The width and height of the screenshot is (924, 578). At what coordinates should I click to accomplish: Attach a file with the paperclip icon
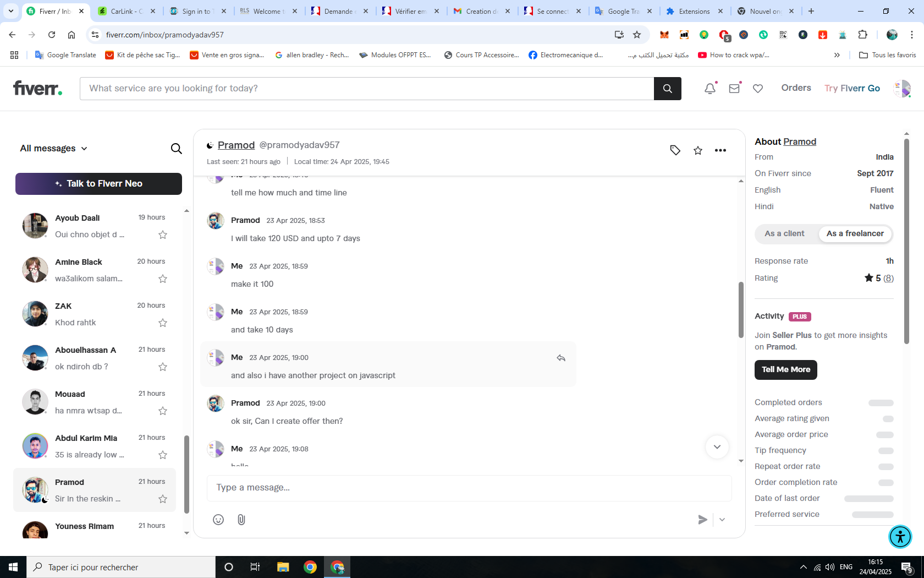tap(241, 520)
